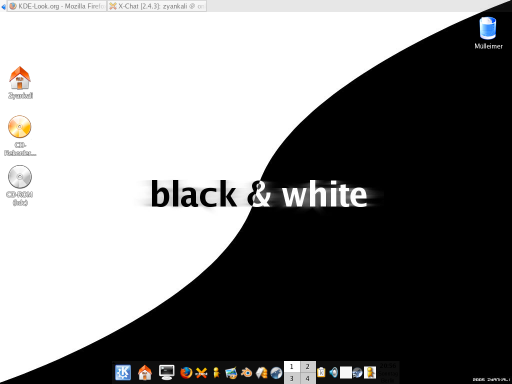Open the home folder from the bottom panel

click(145, 372)
